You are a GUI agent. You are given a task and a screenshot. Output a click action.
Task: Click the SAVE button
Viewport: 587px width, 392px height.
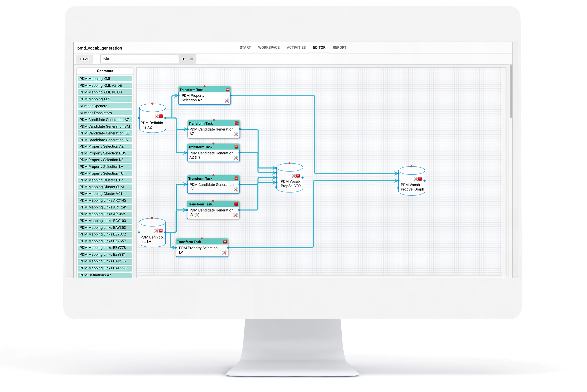pos(84,59)
